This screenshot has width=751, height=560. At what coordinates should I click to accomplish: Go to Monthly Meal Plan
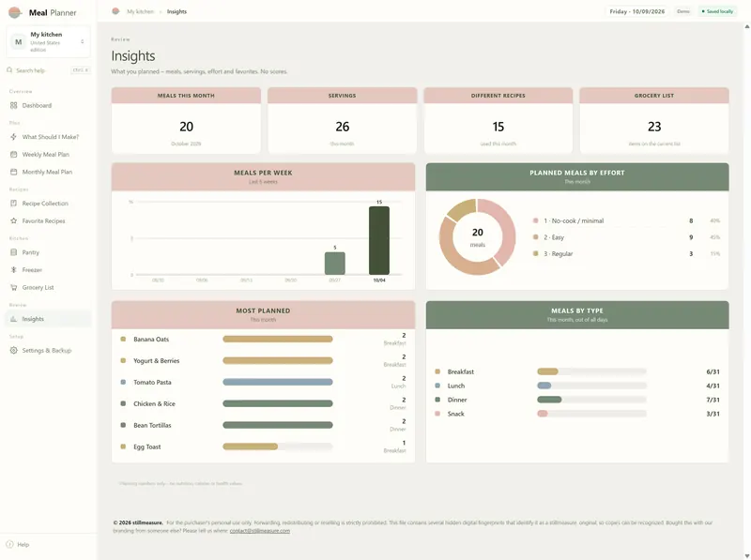point(48,172)
